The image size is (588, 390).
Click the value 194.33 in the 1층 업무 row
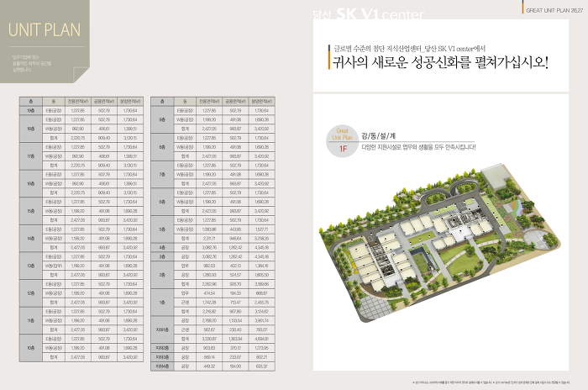click(x=235, y=293)
